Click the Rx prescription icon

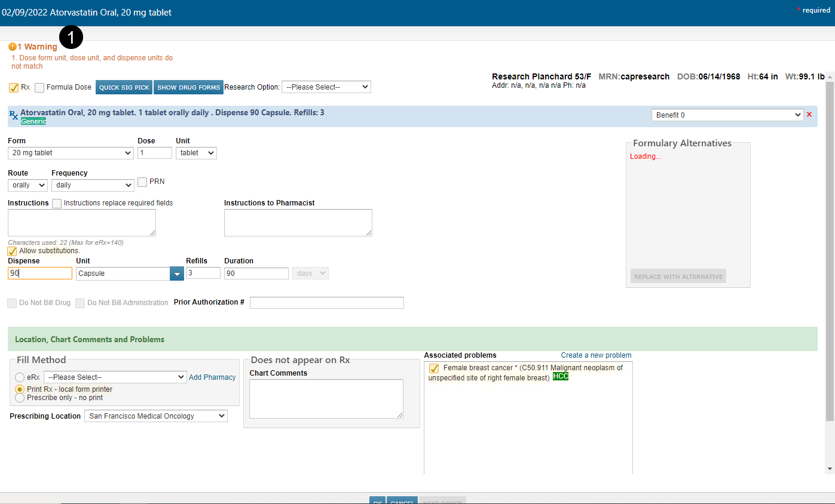(13, 116)
